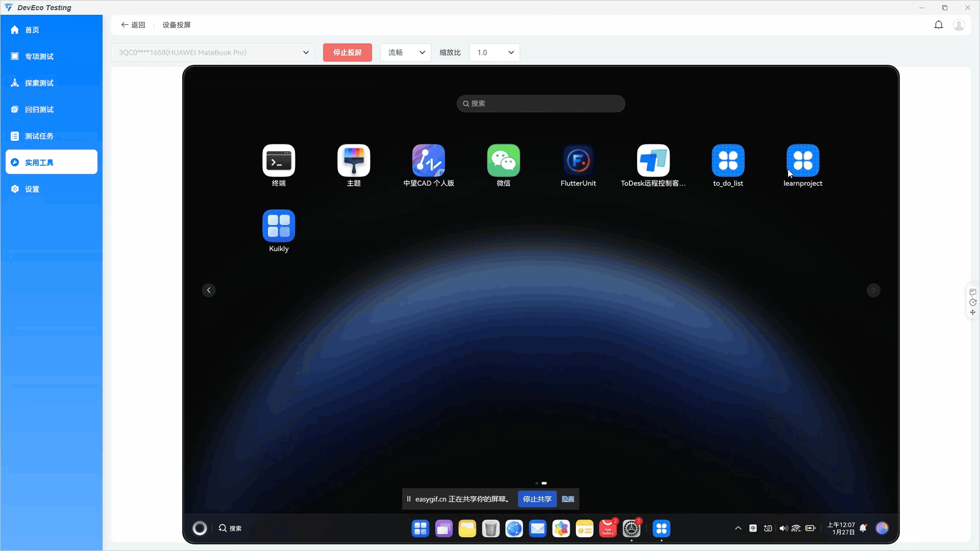
Task: Open the 流畅 quality dropdown
Action: tap(406, 53)
